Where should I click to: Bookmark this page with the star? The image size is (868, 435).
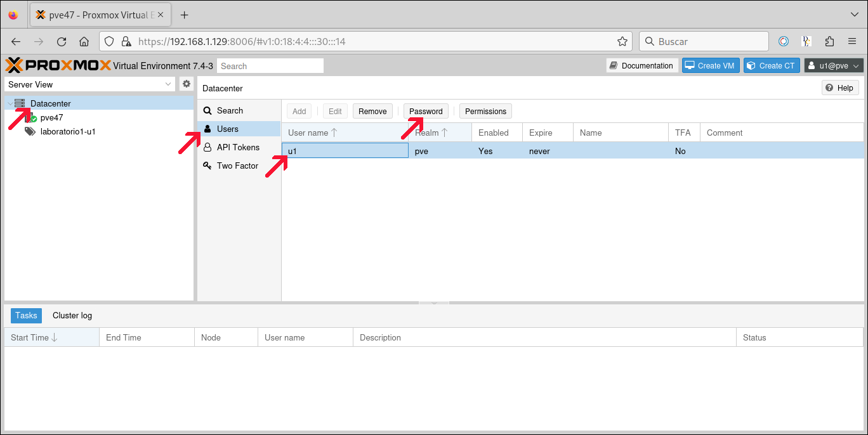[x=622, y=41]
